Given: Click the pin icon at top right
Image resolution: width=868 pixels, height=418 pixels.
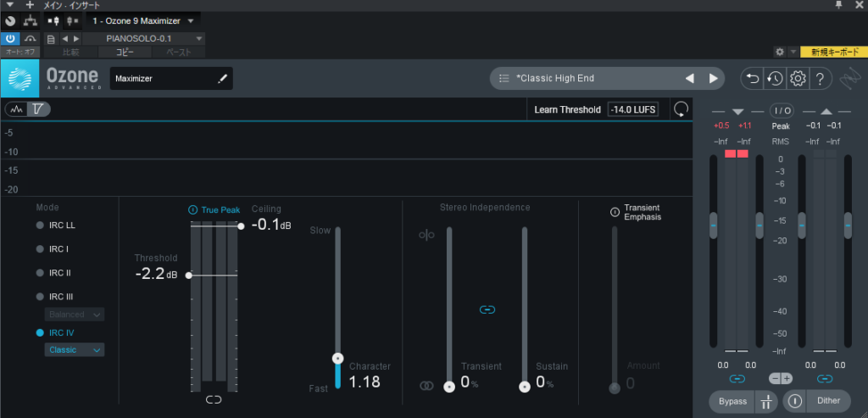Looking at the screenshot, I should 838,5.
